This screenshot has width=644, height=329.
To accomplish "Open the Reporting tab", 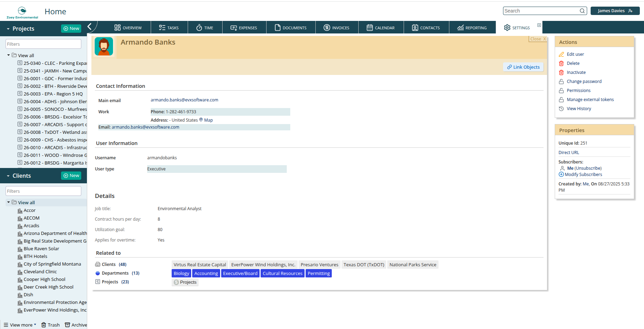I will (x=472, y=28).
